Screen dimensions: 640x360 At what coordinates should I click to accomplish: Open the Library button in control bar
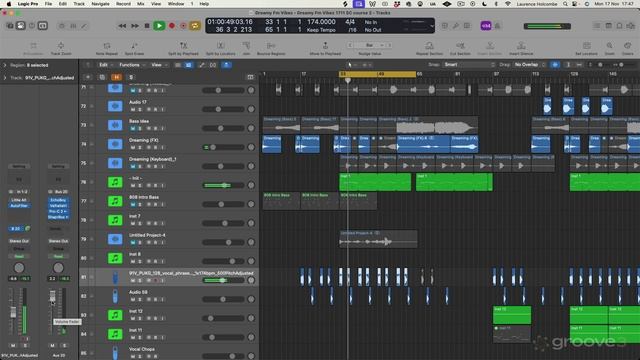pos(10,26)
